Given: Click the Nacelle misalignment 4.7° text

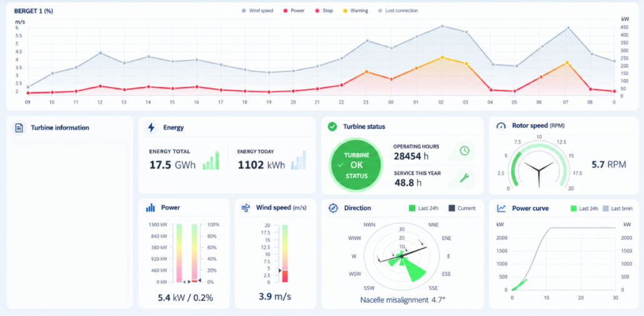Looking at the screenshot, I should point(402,300).
